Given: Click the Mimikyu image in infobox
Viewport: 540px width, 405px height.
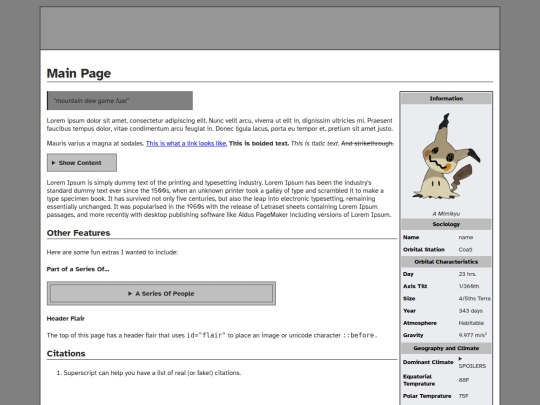Looking at the screenshot, I should pyautogui.click(x=446, y=156).
